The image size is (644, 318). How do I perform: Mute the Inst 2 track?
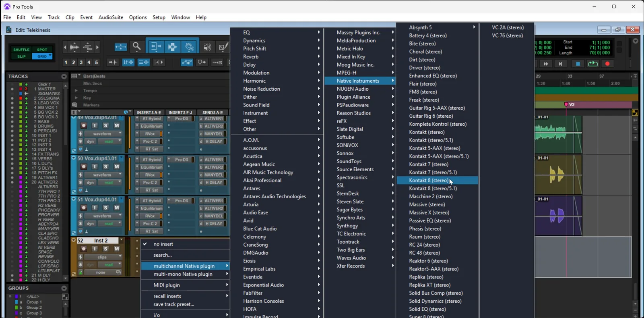click(x=117, y=249)
